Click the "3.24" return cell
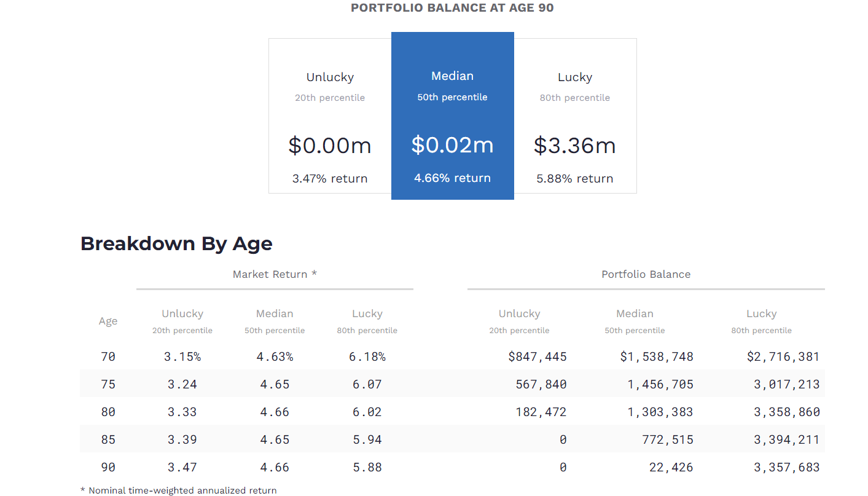This screenshot has height=496, width=868. [x=182, y=384]
